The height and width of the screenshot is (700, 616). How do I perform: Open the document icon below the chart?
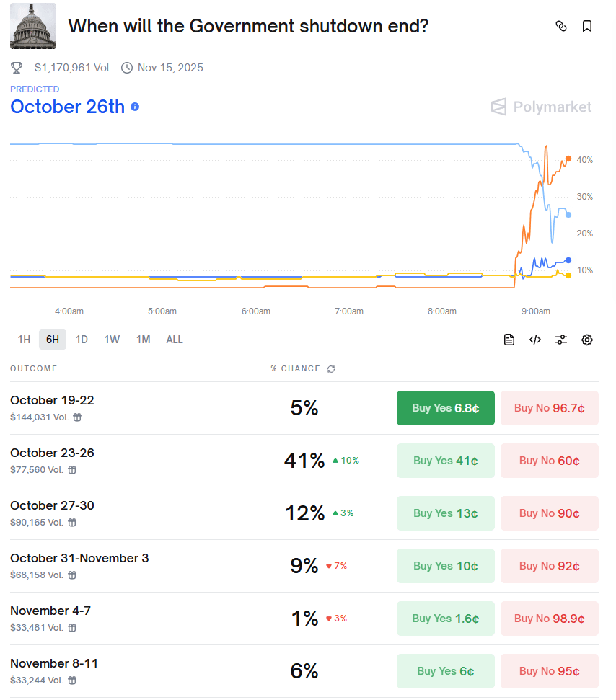coord(509,340)
